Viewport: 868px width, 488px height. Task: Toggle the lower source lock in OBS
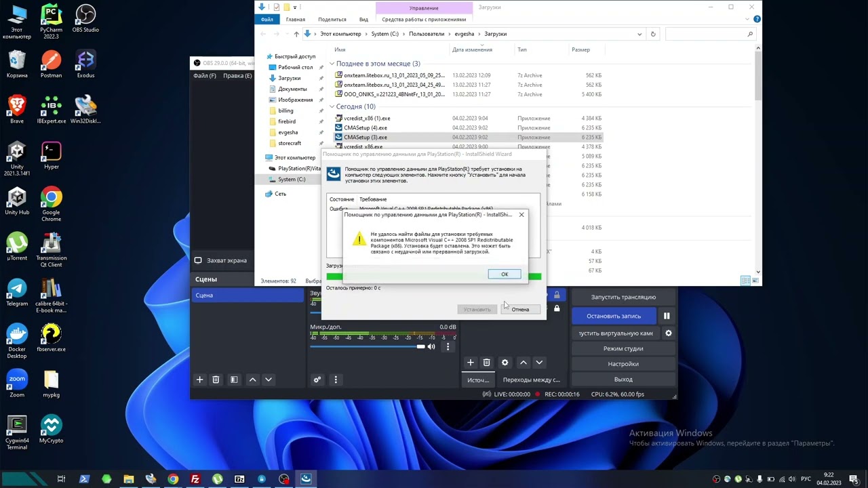click(557, 308)
